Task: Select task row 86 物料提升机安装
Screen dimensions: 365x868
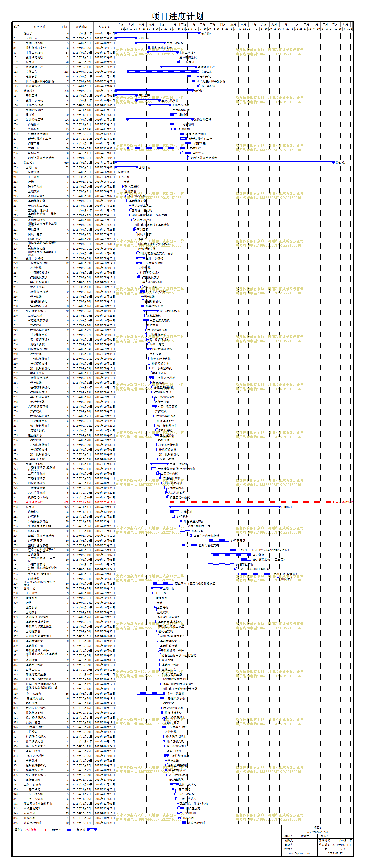Action: [x=64, y=48]
